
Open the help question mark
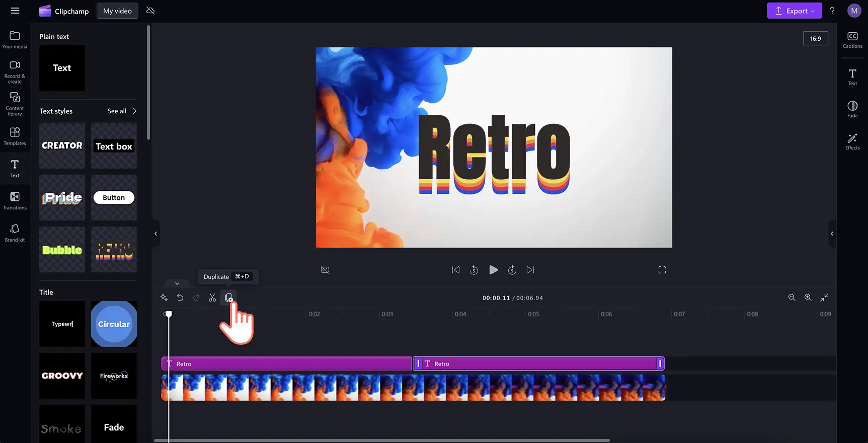pos(832,11)
